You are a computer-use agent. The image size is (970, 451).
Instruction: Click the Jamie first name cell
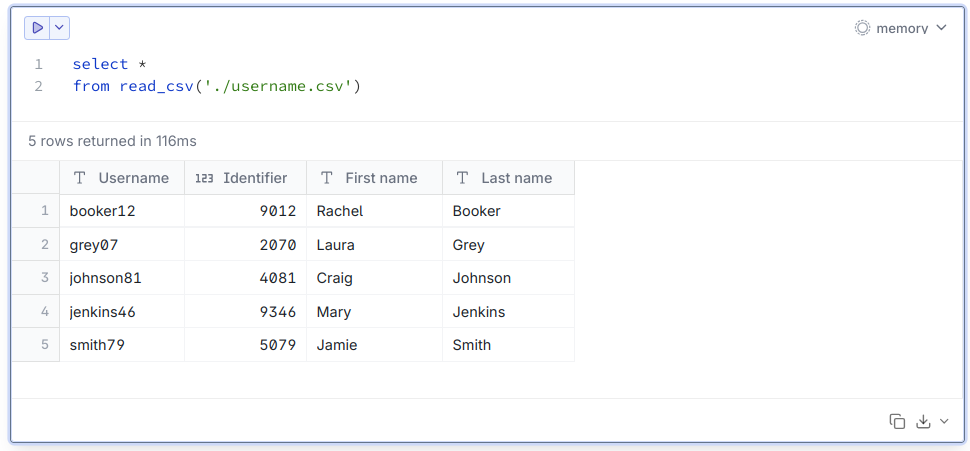(375, 345)
